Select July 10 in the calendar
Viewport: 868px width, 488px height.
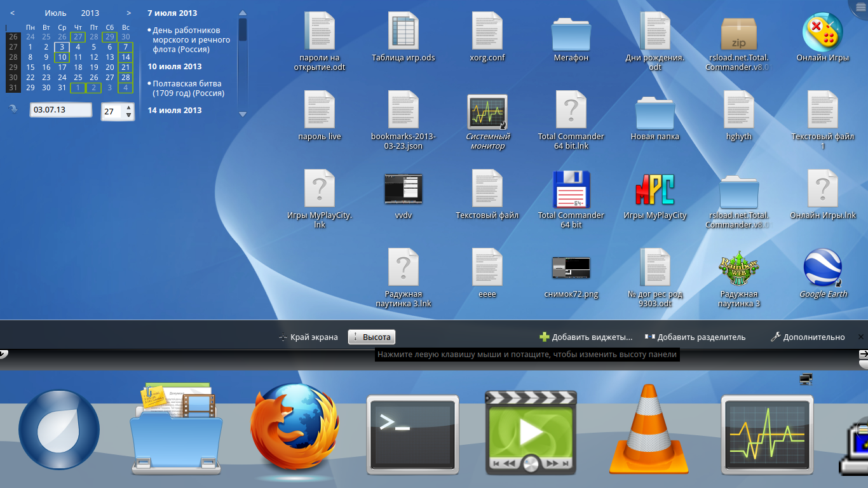pos(62,57)
